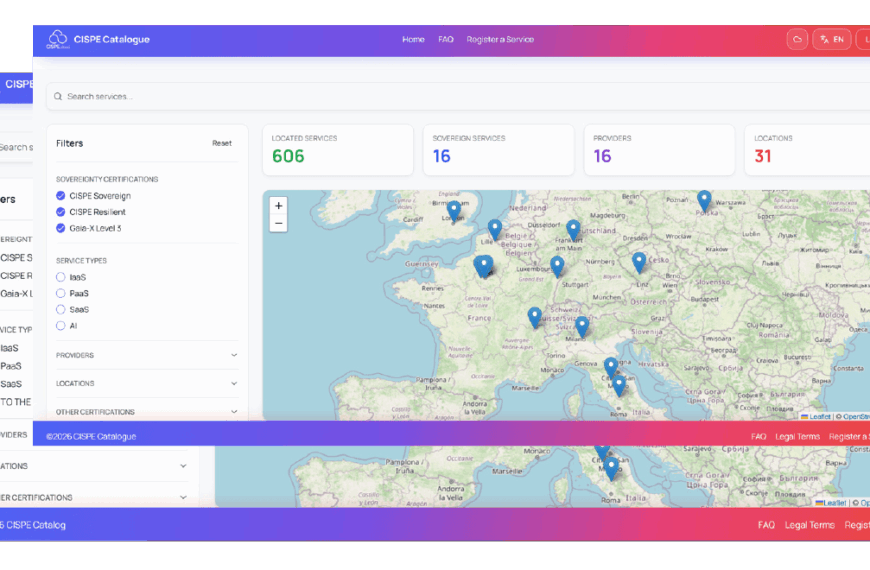
Task: Click the magnifier icon in search bar
Action: (58, 97)
